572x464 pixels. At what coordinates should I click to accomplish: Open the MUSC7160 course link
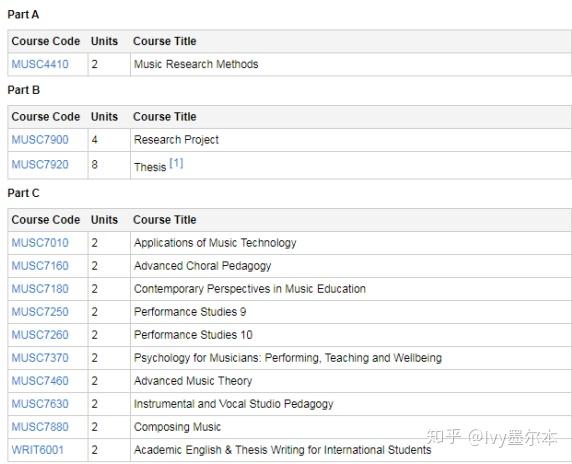40,266
